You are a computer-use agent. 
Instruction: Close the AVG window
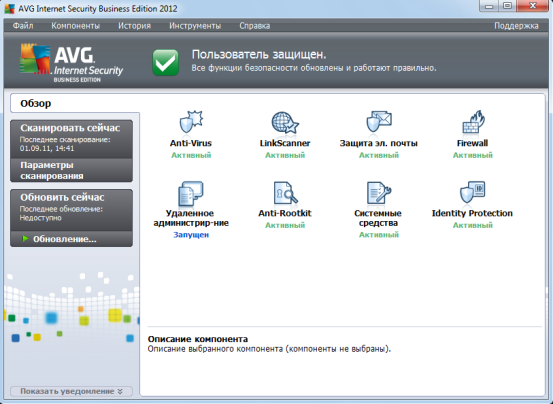click(533, 6)
